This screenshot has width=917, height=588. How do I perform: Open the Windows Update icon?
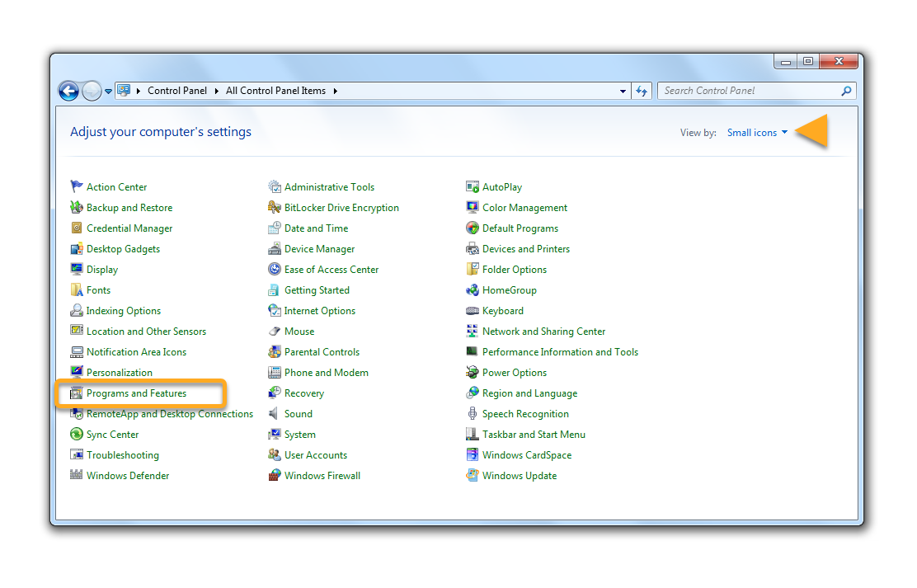point(473,476)
